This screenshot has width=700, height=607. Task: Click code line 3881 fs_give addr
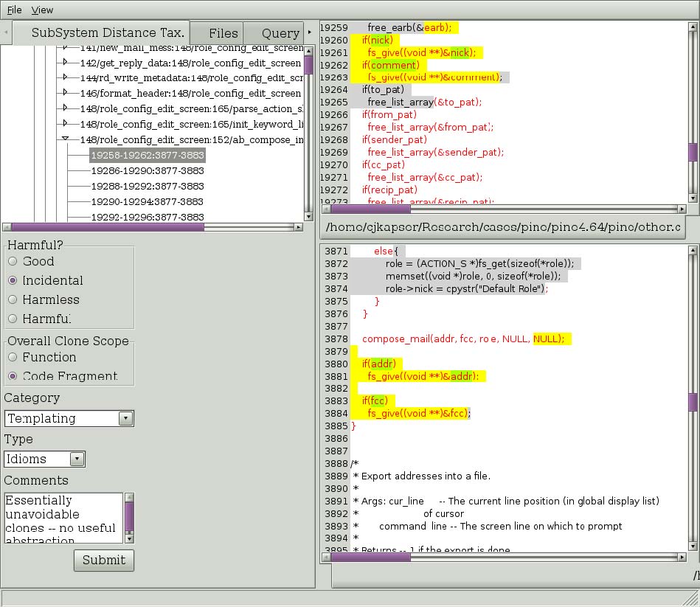[x=423, y=376]
